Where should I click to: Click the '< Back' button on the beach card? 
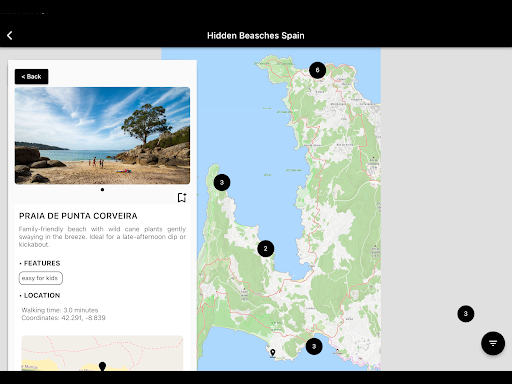point(31,77)
